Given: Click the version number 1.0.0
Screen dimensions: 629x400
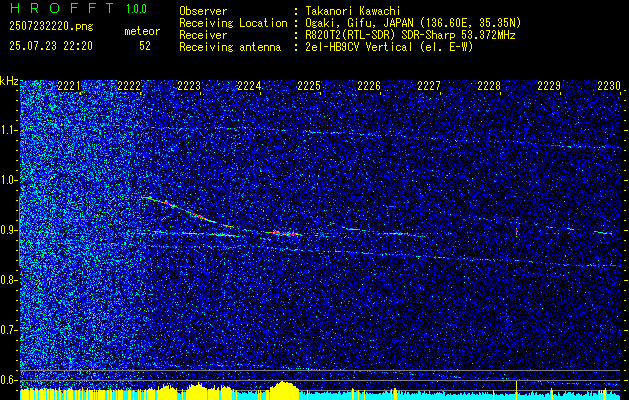Looking at the screenshot, I should coord(136,9).
